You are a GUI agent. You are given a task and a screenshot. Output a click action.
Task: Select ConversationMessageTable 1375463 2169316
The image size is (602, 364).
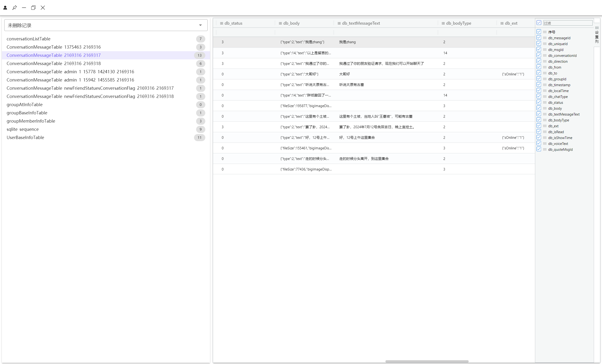106,47
